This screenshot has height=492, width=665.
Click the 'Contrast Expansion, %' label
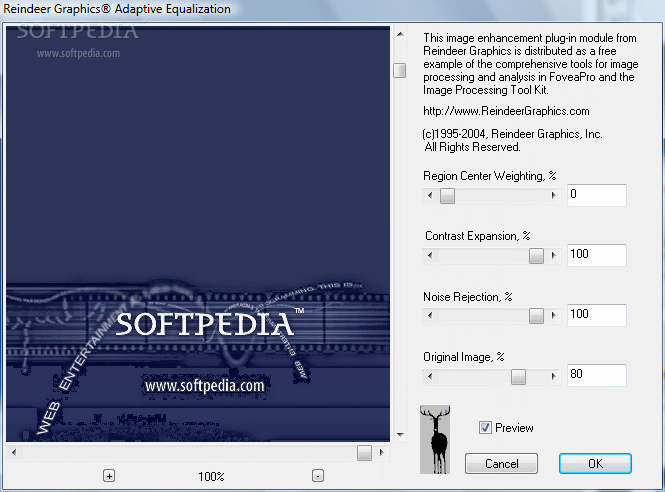478,236
